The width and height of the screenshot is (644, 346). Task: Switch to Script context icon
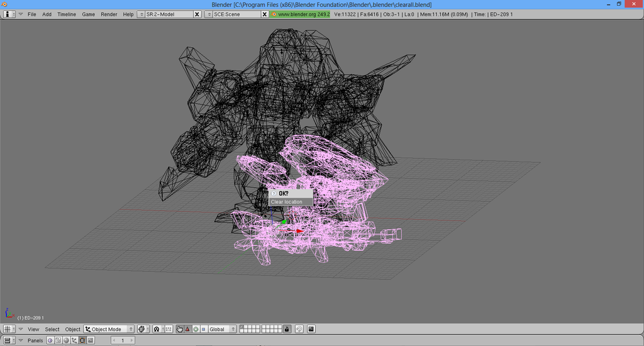click(58, 340)
